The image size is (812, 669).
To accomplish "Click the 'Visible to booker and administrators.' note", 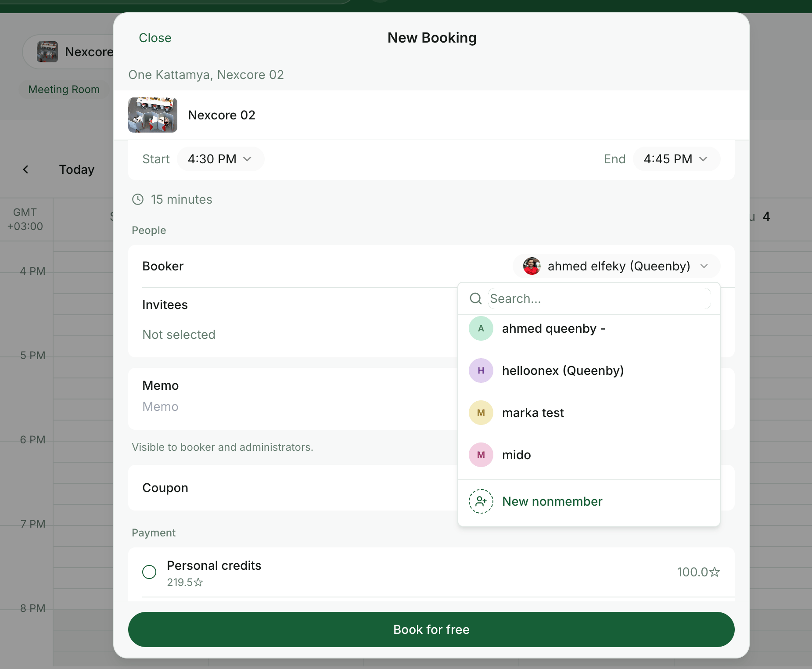I will click(x=223, y=447).
